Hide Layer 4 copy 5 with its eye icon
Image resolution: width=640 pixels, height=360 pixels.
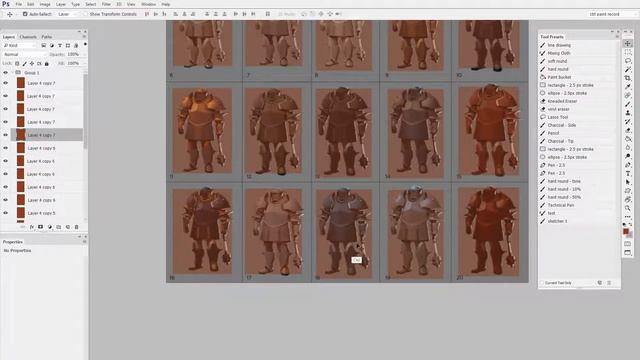click(6, 213)
